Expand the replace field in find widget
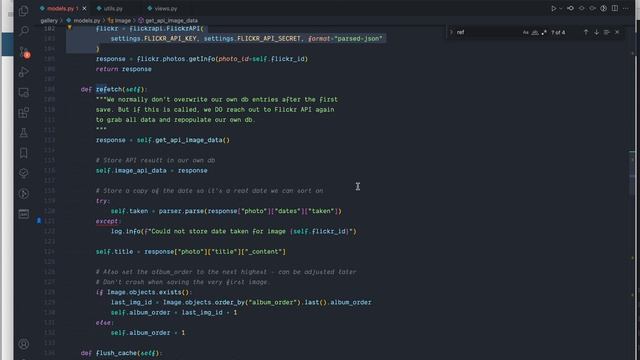Viewport: 640px width, 360px height. pos(451,32)
